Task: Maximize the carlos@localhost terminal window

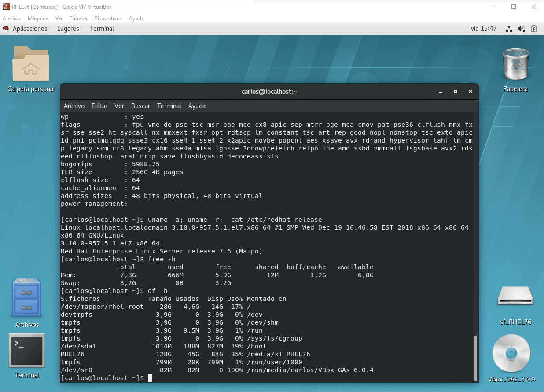Action: pyautogui.click(x=456, y=92)
